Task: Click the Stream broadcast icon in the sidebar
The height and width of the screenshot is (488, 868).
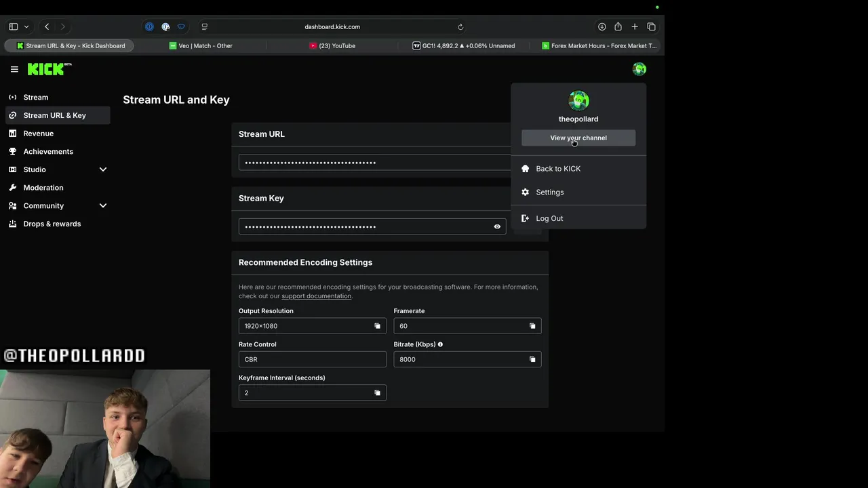Action: pyautogui.click(x=12, y=97)
